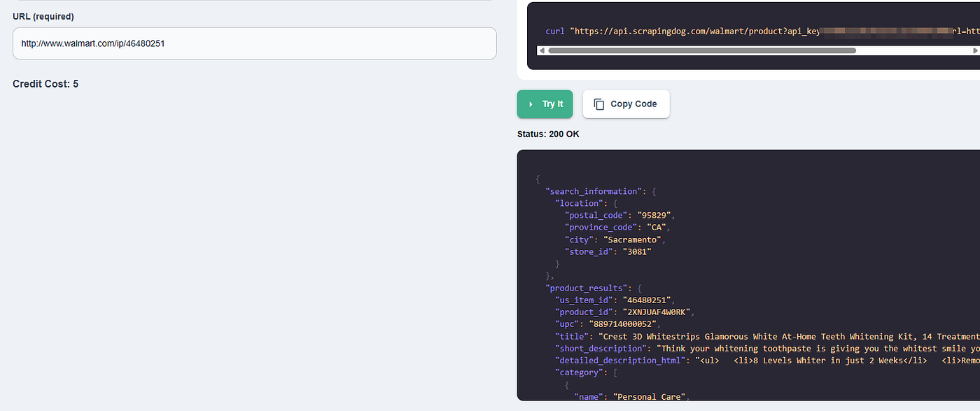The width and height of the screenshot is (980, 411).
Task: Click the "title" line with Crest 3D Whitestrips
Action: (x=767, y=337)
